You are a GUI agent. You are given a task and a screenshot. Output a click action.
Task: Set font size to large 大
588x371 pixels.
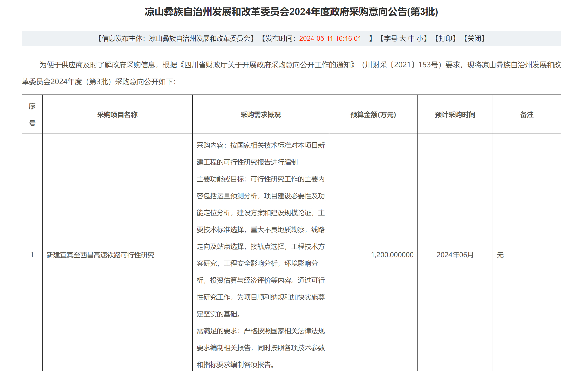[403, 39]
